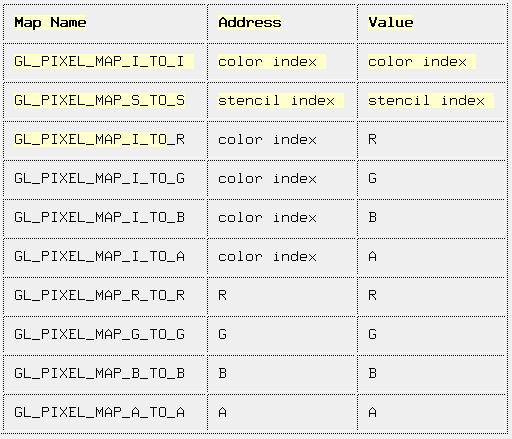Click the GL_PIXEL_MAP_I_TO_R entry
Viewport: 512px width, 439px height.
pyautogui.click(x=99, y=140)
